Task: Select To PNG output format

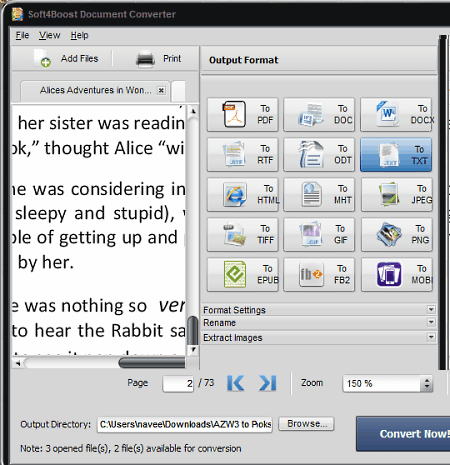Action: click(x=396, y=234)
